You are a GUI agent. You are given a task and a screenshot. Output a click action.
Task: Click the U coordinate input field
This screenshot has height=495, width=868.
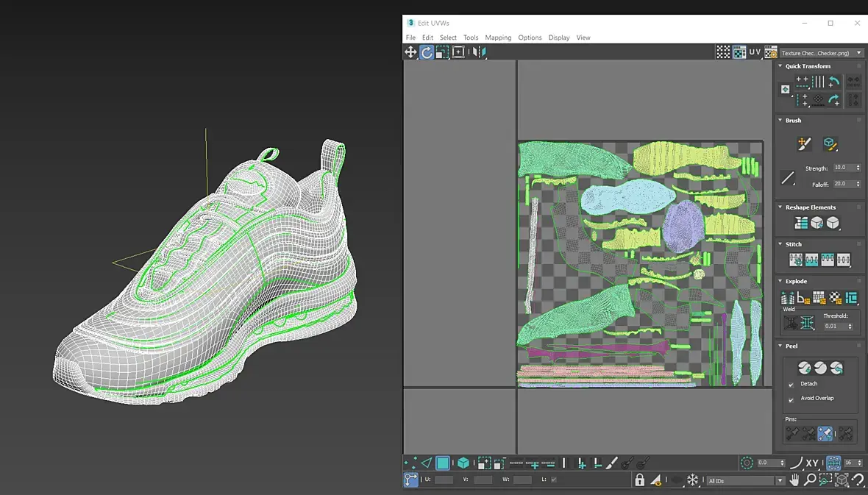(444, 480)
